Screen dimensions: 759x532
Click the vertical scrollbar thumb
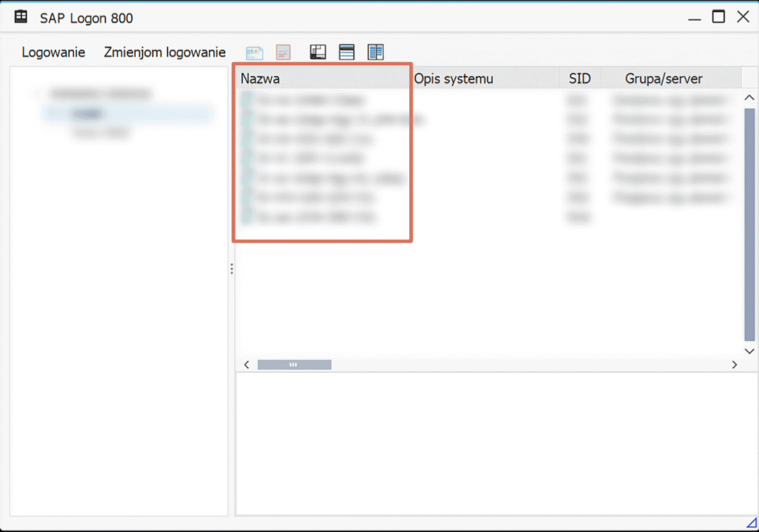coord(749,225)
